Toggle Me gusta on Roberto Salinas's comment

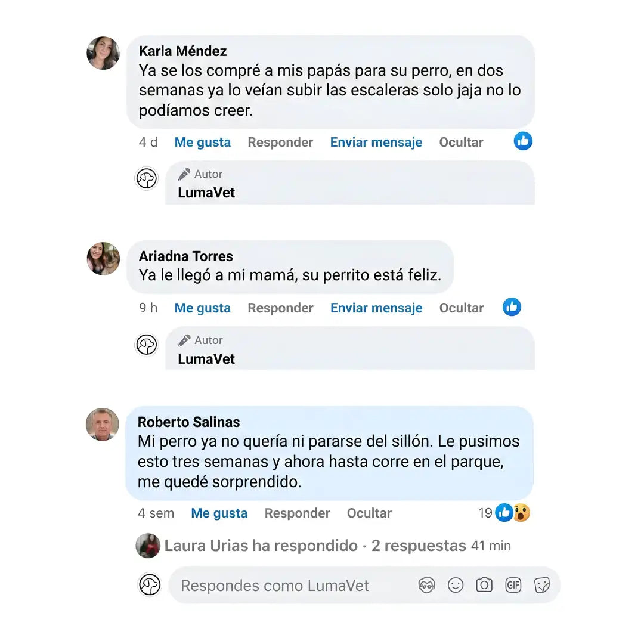(219, 513)
